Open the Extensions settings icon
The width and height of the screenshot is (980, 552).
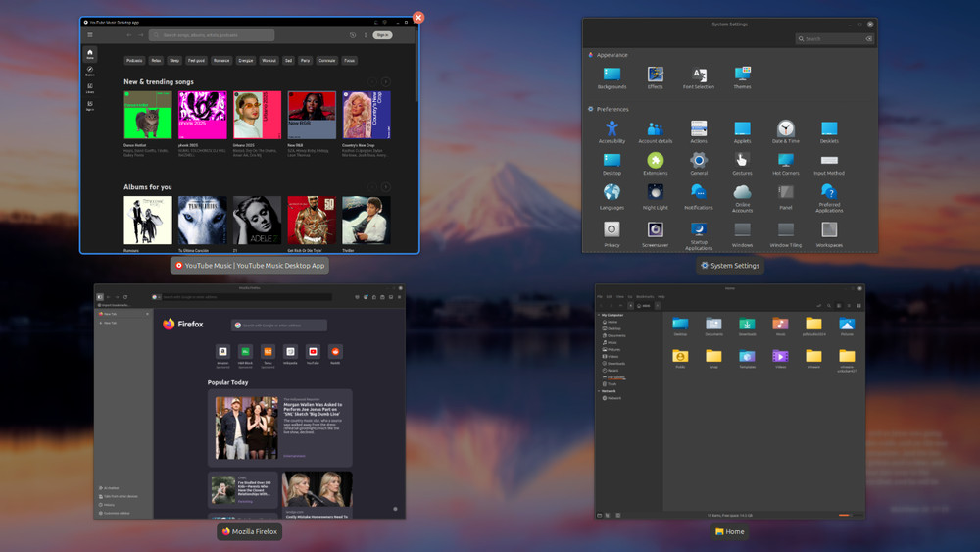(655, 161)
